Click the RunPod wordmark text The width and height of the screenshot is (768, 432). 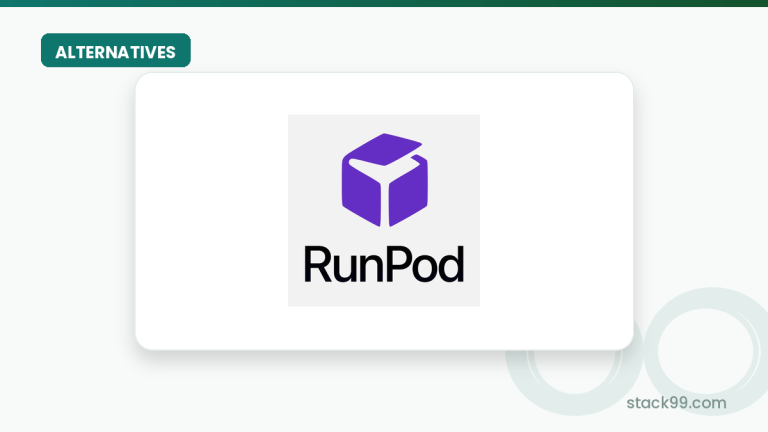[384, 264]
